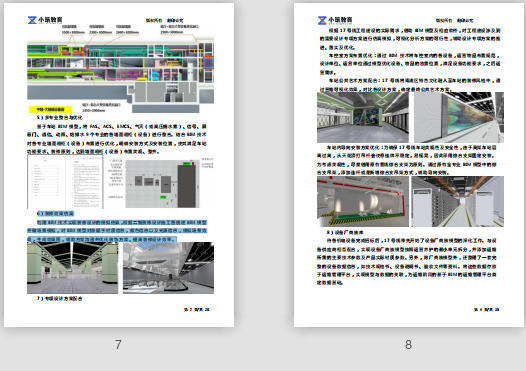Click the bottom paragraph text block on page 8

pos(407,262)
